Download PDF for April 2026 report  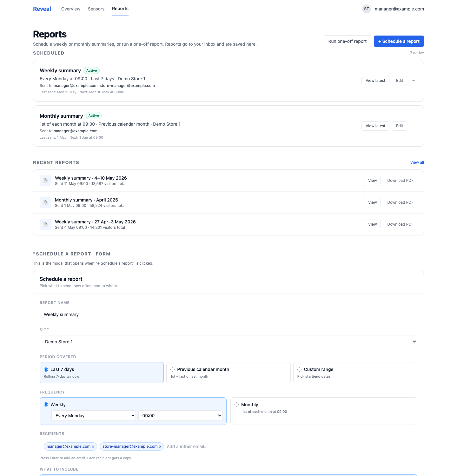point(400,202)
